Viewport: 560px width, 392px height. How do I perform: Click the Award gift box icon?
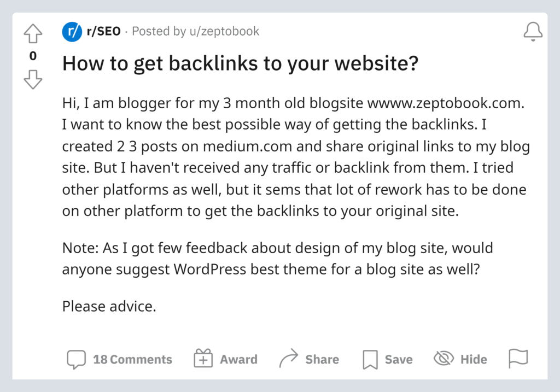202,359
